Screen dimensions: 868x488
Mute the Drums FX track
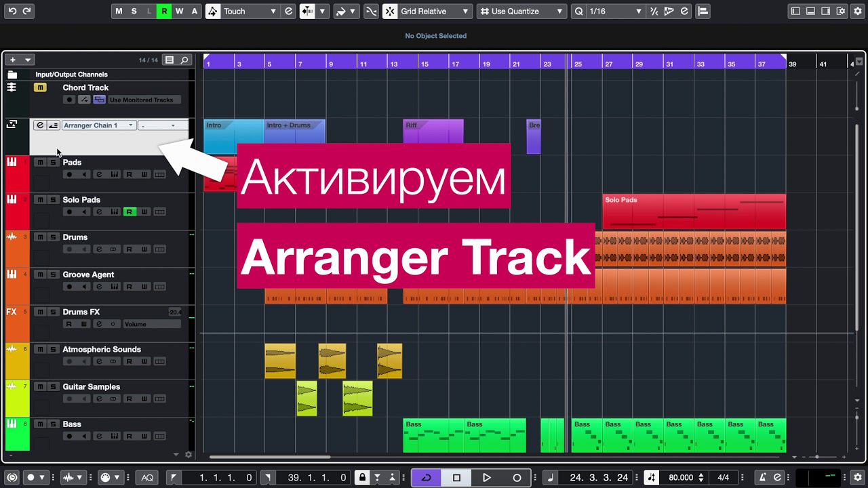tap(40, 312)
